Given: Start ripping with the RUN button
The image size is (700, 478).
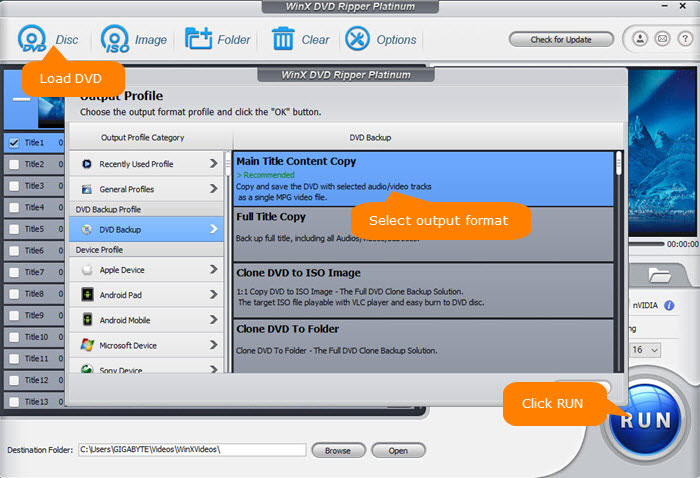Looking at the screenshot, I should [646, 420].
